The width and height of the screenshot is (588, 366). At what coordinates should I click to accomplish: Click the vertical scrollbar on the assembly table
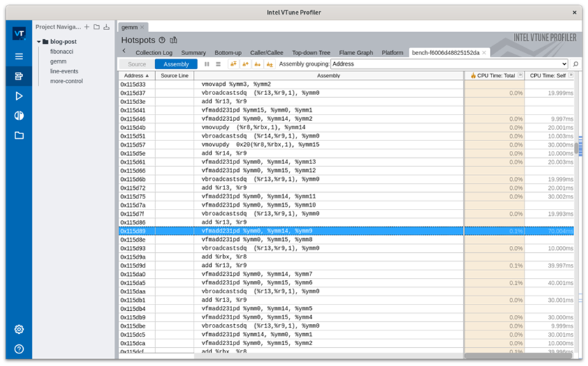coord(578,210)
